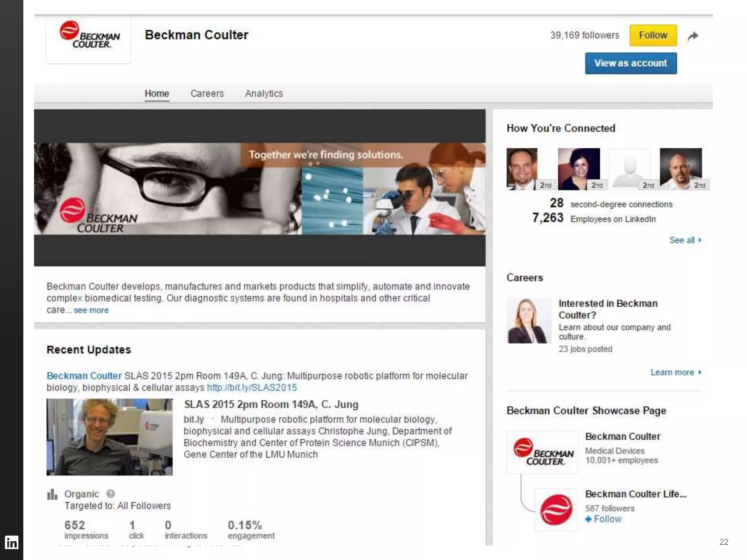This screenshot has height=560, width=747.
Task: Expand the description with see more
Action: tap(91, 310)
